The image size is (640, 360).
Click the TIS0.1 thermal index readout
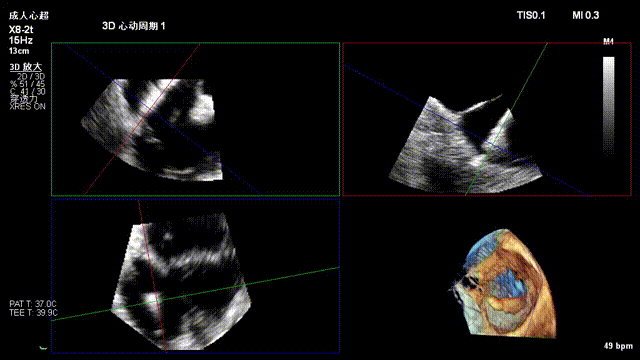pos(531,16)
